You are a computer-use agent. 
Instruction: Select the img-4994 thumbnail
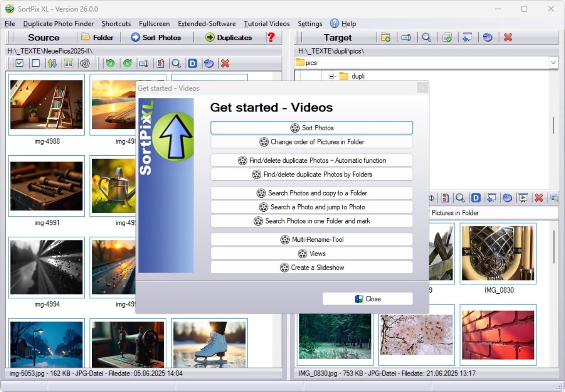47,267
